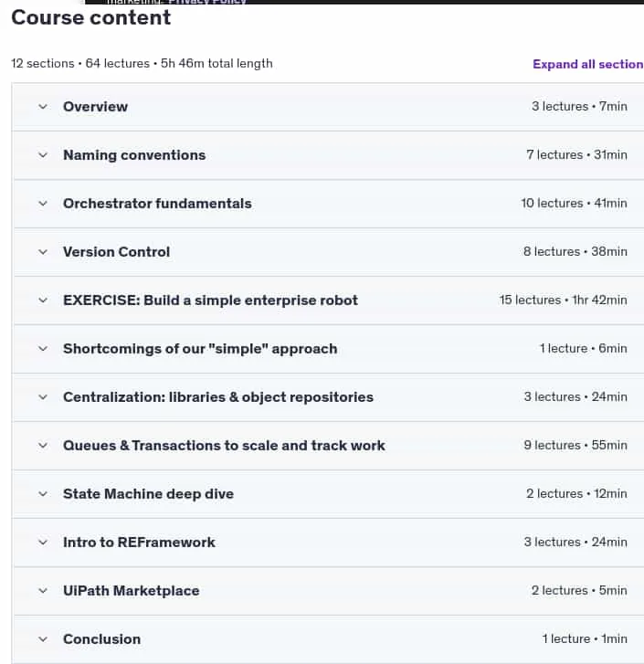The width and height of the screenshot is (644, 664).
Task: Expand Queues & Transactions chevron
Action: pos(43,446)
